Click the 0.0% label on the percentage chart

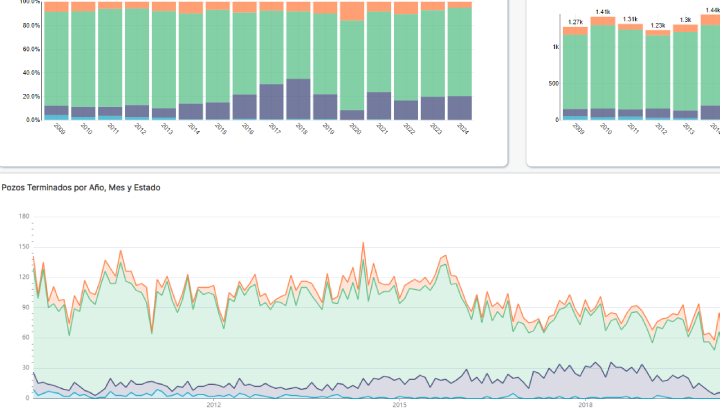coord(33,120)
